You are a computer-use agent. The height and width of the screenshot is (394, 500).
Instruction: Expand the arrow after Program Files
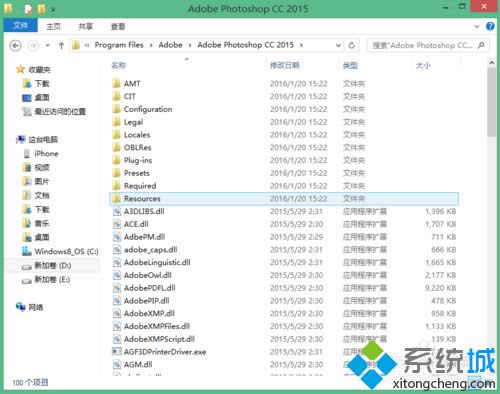point(151,45)
